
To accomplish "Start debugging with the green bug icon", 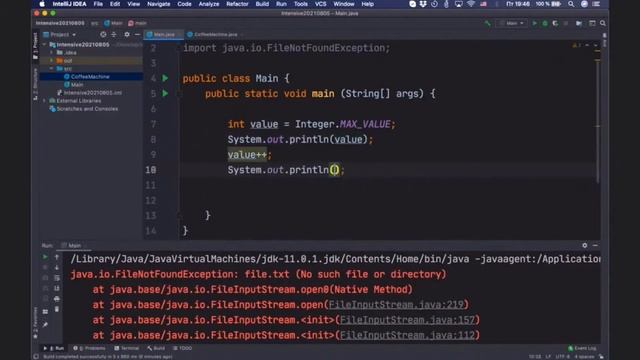I will 545,23.
